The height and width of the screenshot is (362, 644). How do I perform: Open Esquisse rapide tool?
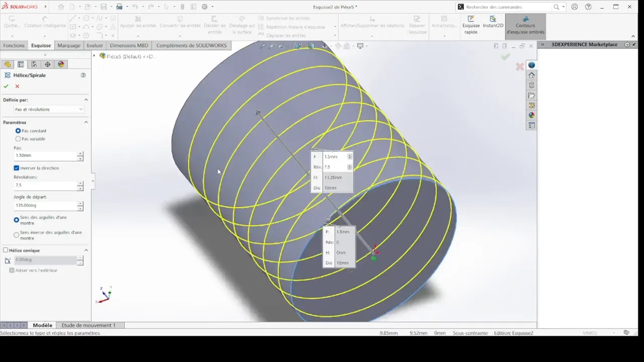click(x=471, y=25)
